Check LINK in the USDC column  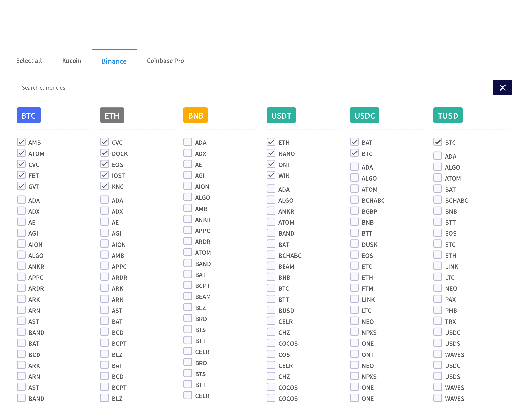tap(354, 299)
